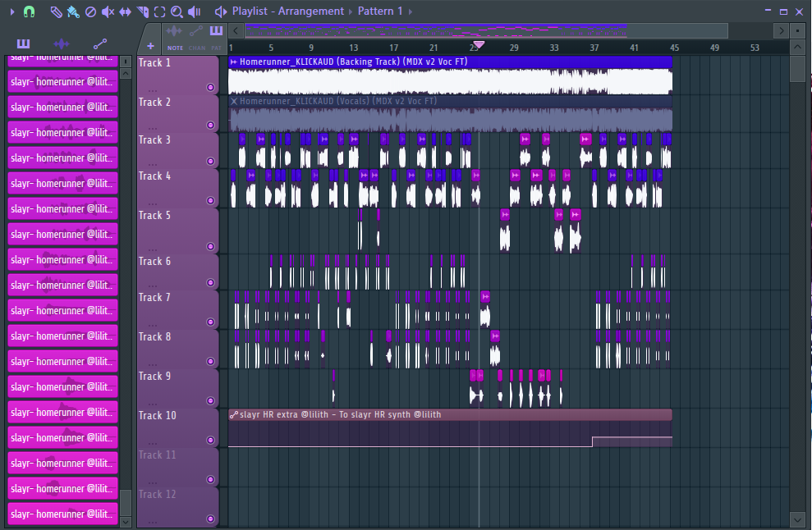812x530 pixels.
Task: Click the picker panel scroll down arrow
Action: (126, 523)
